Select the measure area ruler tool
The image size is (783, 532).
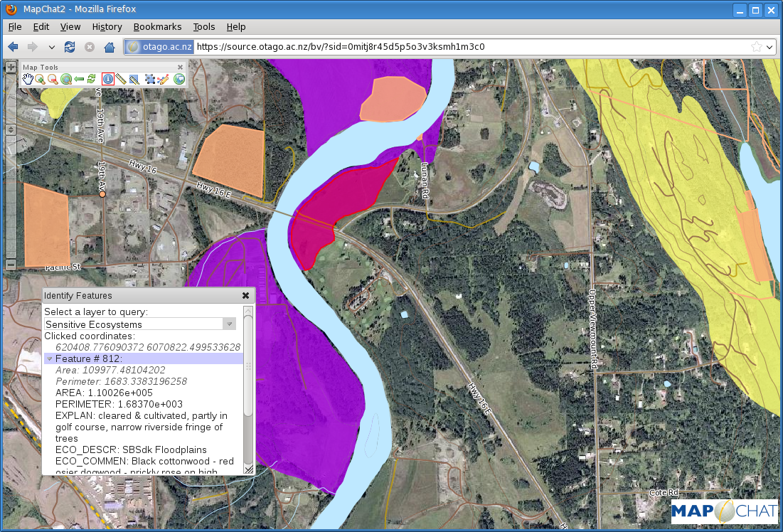(134, 79)
